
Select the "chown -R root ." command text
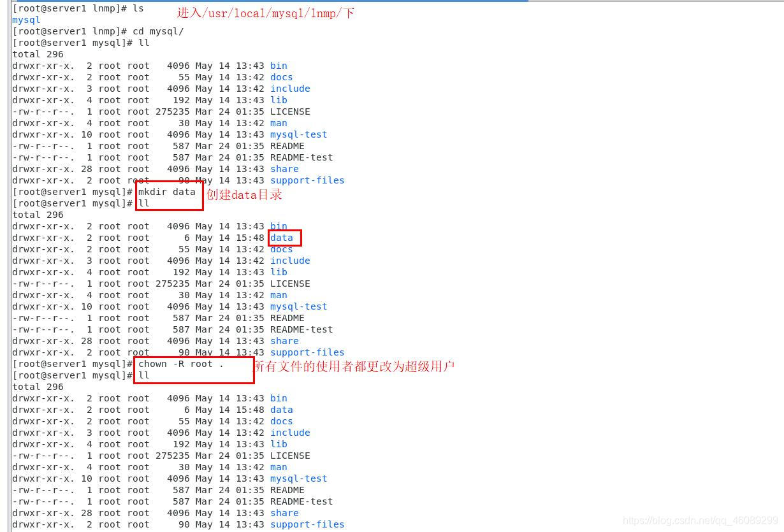tap(181, 364)
